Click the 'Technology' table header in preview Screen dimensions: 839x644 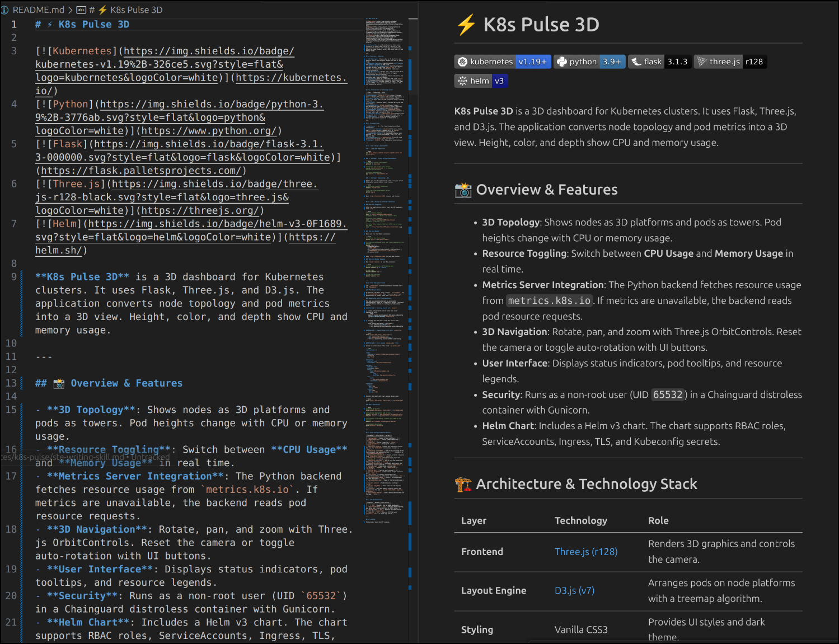coord(581,520)
